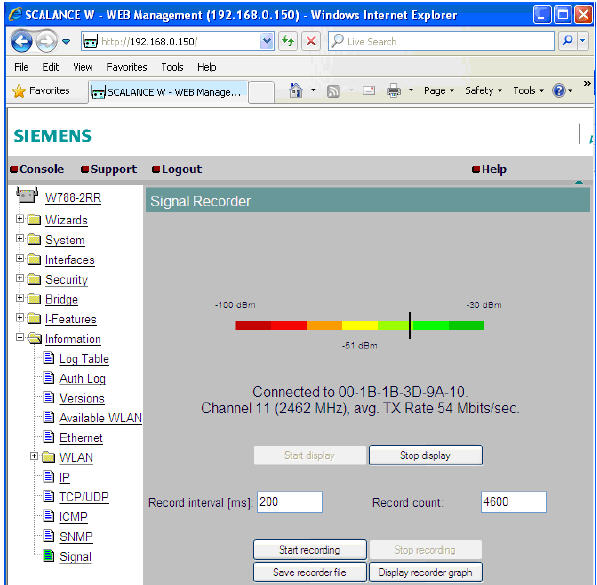Screen dimensions: 597x585
Task: Click the search magnifier button
Action: (567, 41)
